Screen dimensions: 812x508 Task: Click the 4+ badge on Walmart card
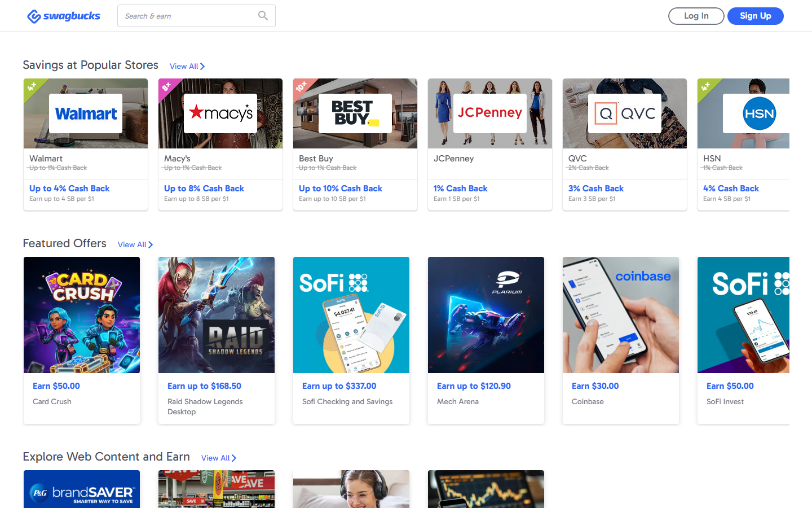coord(32,86)
